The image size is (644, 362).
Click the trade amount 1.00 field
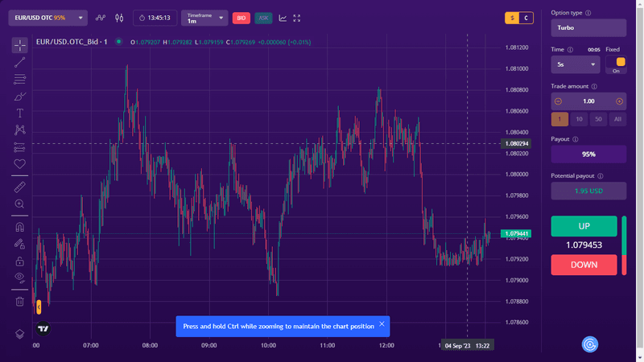(588, 101)
